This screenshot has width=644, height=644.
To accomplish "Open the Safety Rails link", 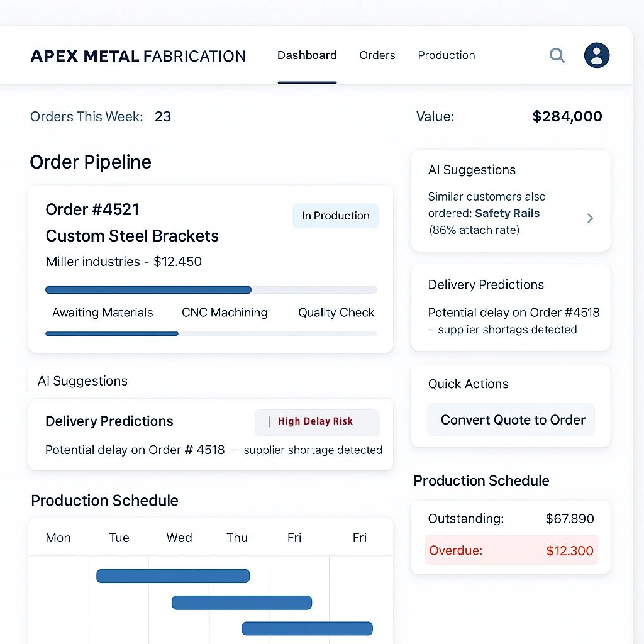I will (507, 213).
